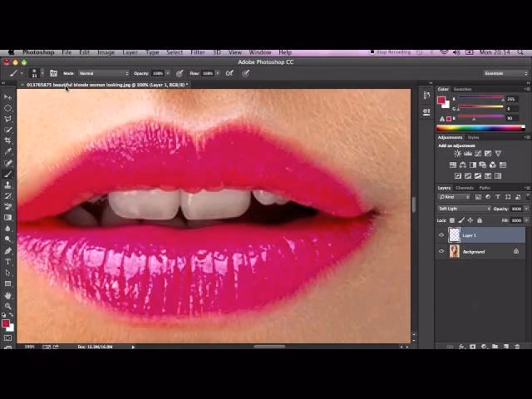
Task: Add a Channel Mixer adjustment
Action: click(x=493, y=165)
